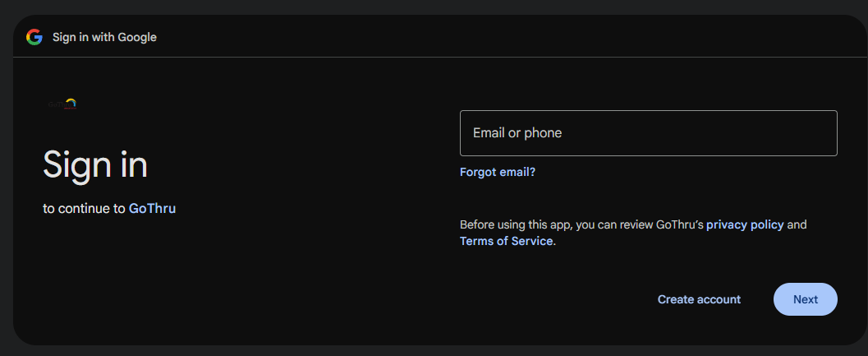Click the 'Before using this app' notice text
Screen dimensions: 868x356
pyautogui.click(x=581, y=224)
